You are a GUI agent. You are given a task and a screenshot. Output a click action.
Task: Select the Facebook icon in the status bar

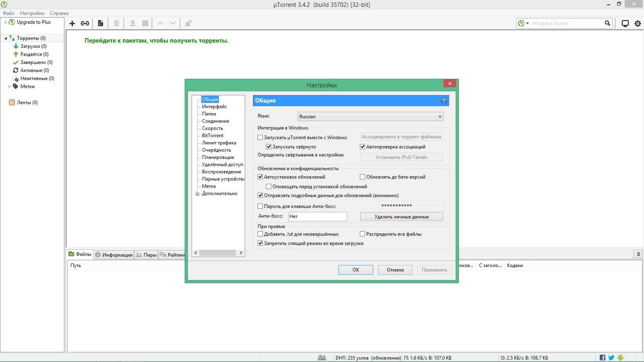click(x=602, y=357)
